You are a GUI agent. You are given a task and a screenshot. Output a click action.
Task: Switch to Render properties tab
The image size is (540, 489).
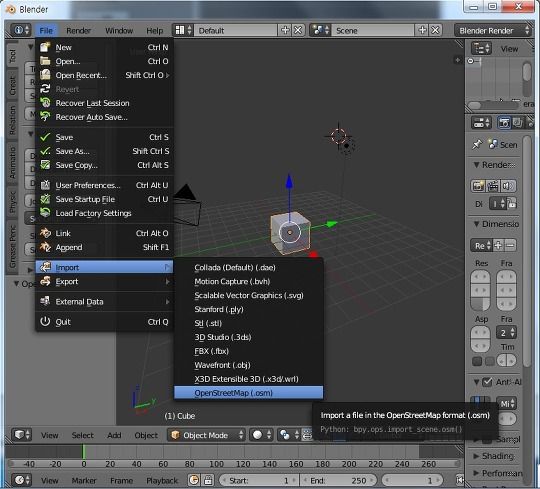(504, 123)
